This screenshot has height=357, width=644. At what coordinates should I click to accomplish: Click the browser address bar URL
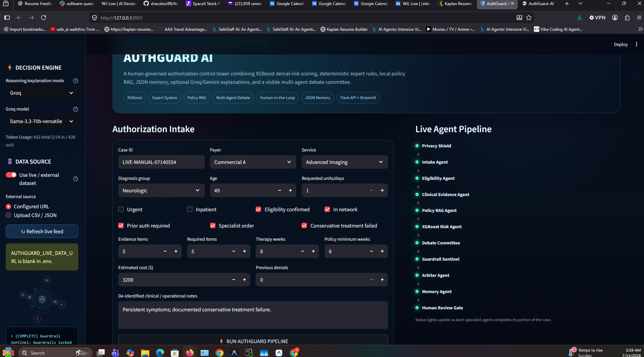coord(122,18)
